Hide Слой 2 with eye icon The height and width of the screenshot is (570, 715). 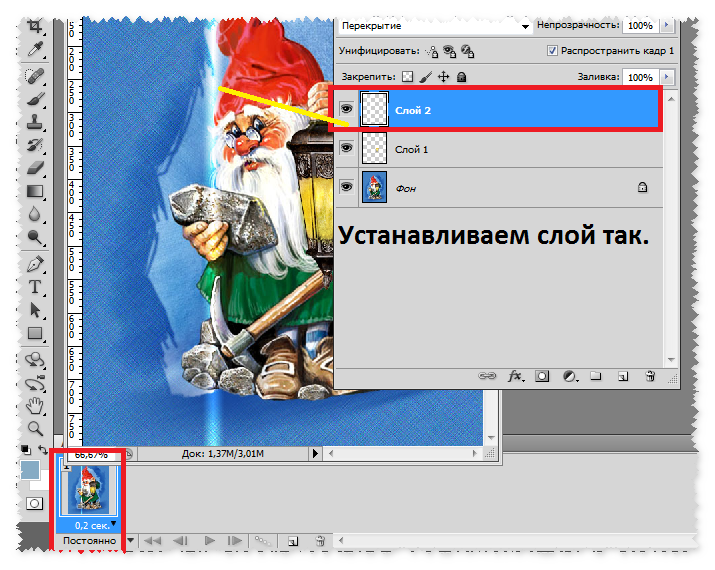[347, 109]
